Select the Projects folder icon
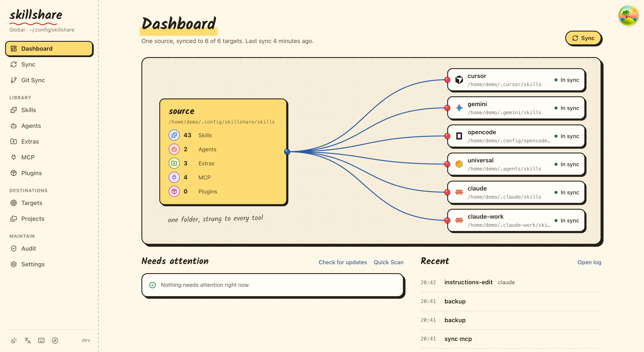Viewport: 644px width, 352px height. [14, 218]
